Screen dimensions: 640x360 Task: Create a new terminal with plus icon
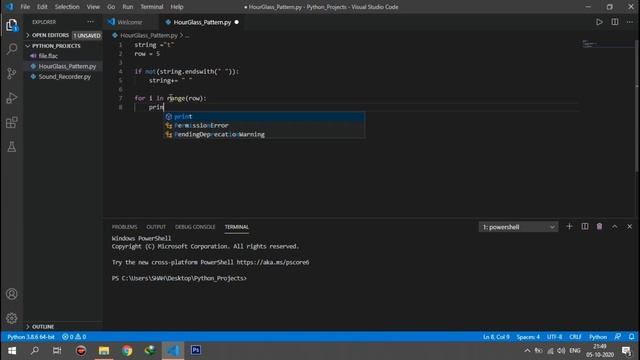(569, 227)
